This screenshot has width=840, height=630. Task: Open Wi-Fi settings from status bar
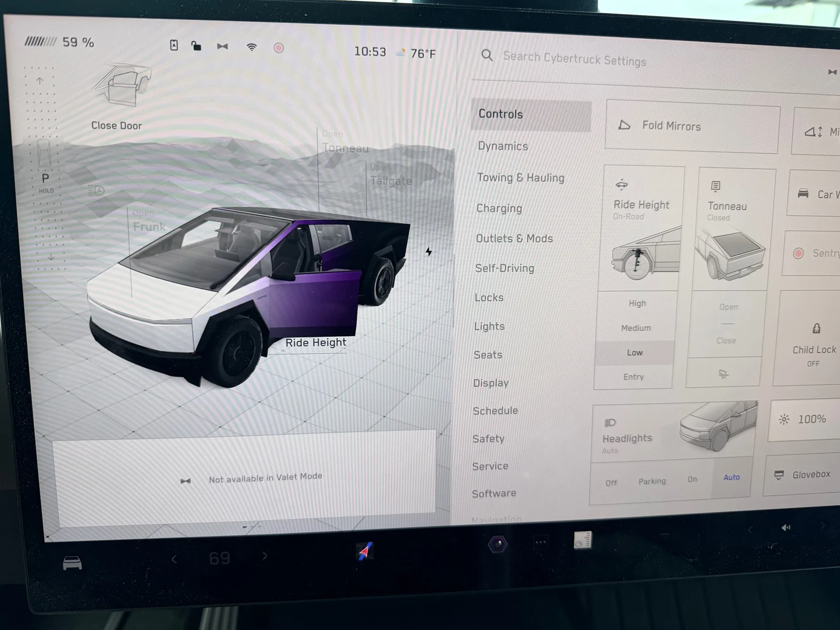click(252, 47)
